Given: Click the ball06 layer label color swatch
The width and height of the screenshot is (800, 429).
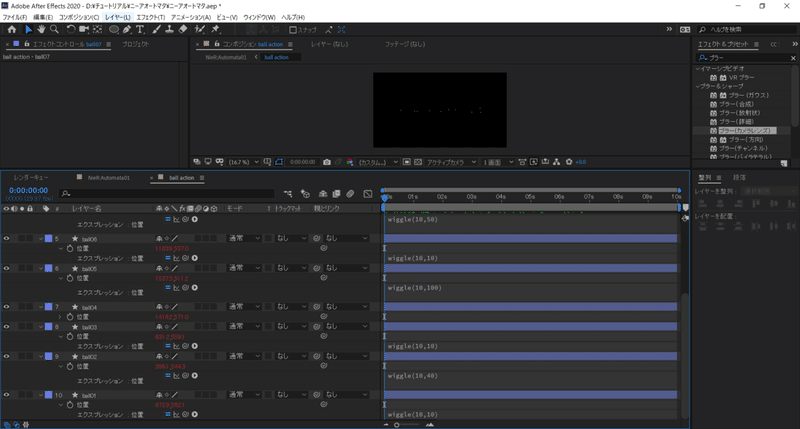Looking at the screenshot, I should [x=48, y=238].
